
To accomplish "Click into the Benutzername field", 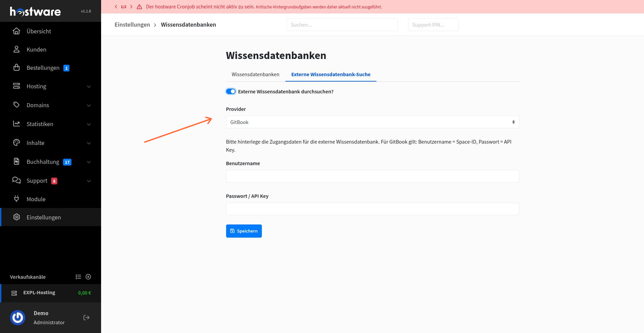I will pyautogui.click(x=372, y=176).
